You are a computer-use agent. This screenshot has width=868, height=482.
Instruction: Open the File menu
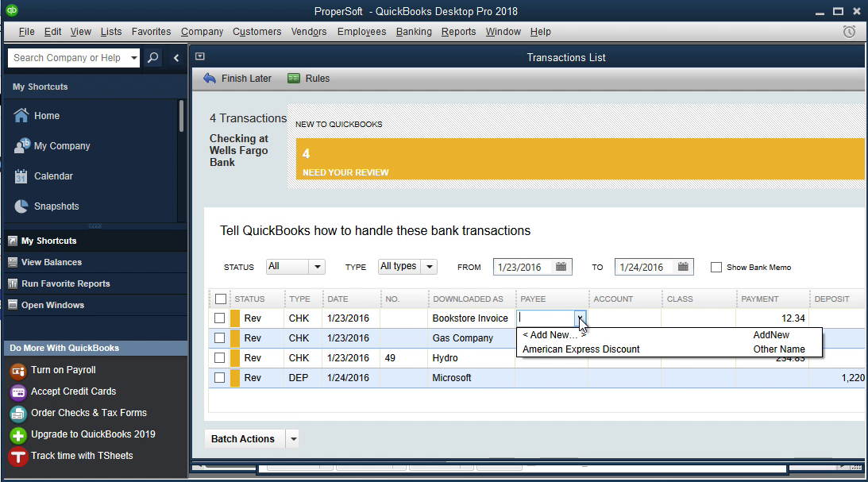[26, 32]
